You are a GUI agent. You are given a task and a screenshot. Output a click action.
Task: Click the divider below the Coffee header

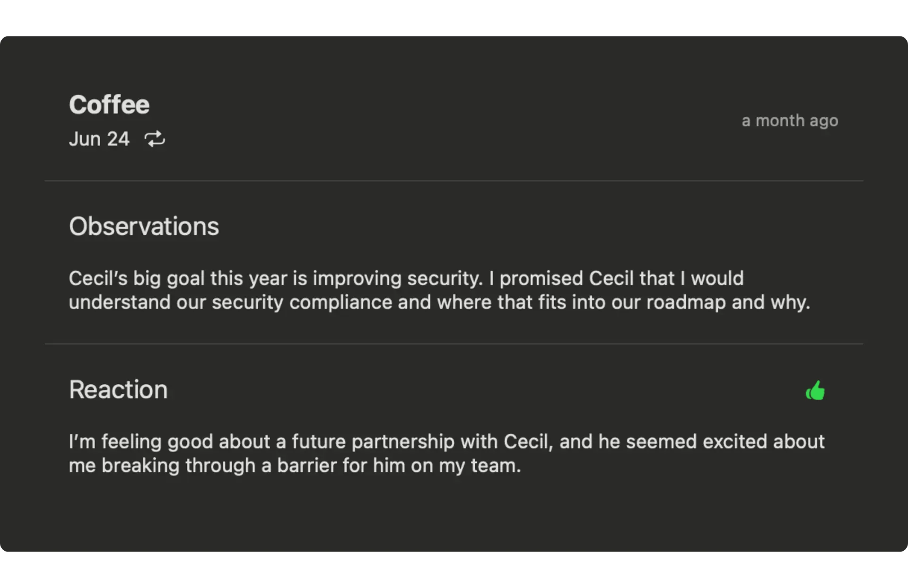454,181
